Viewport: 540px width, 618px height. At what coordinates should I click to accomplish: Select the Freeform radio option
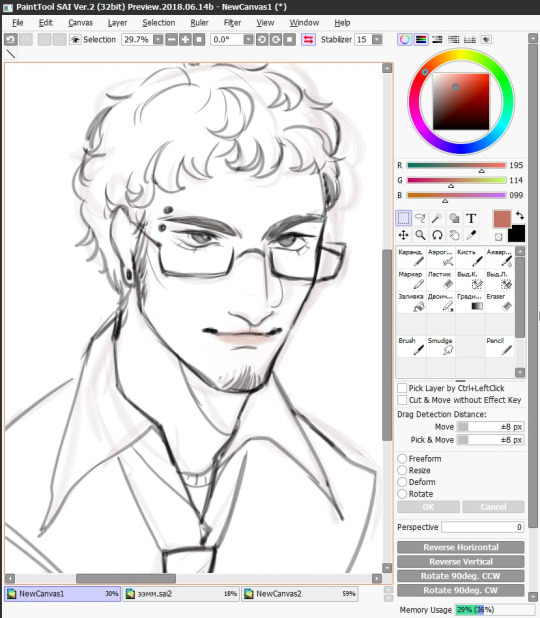pyautogui.click(x=402, y=458)
